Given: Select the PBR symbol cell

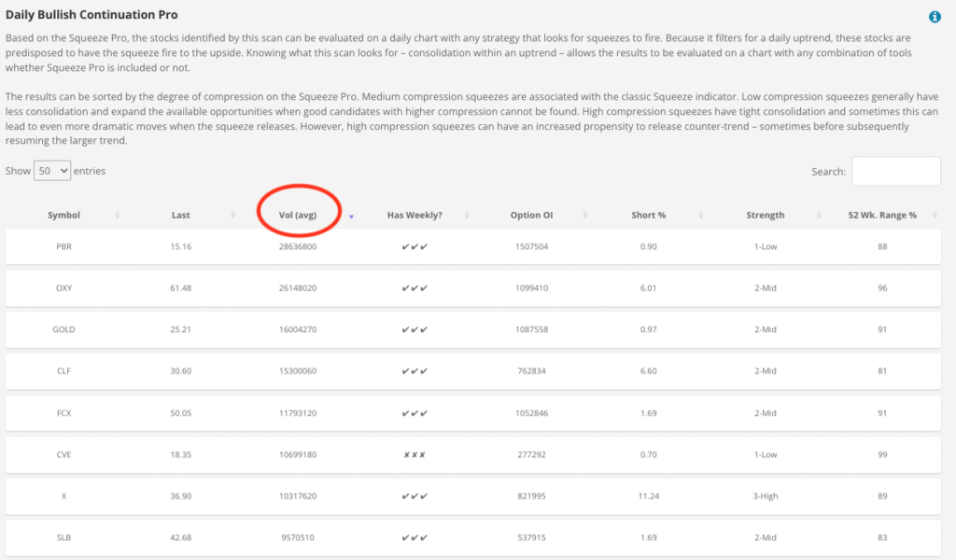Looking at the screenshot, I should tap(64, 246).
